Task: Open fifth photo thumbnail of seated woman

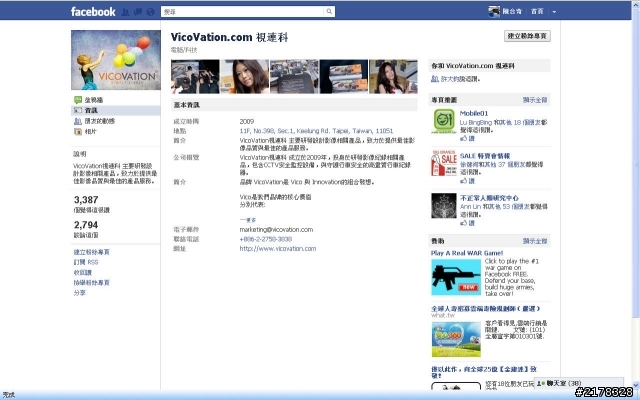Action: pyautogui.click(x=393, y=76)
